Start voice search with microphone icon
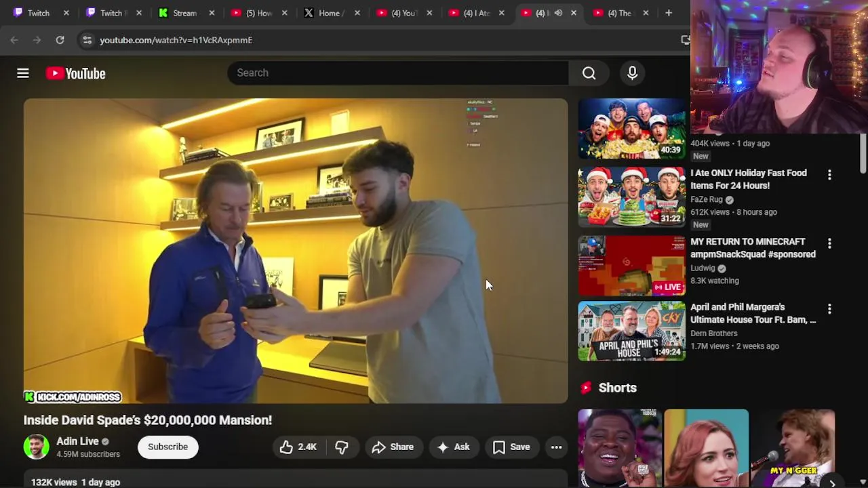This screenshot has height=488, width=868. pos(632,73)
